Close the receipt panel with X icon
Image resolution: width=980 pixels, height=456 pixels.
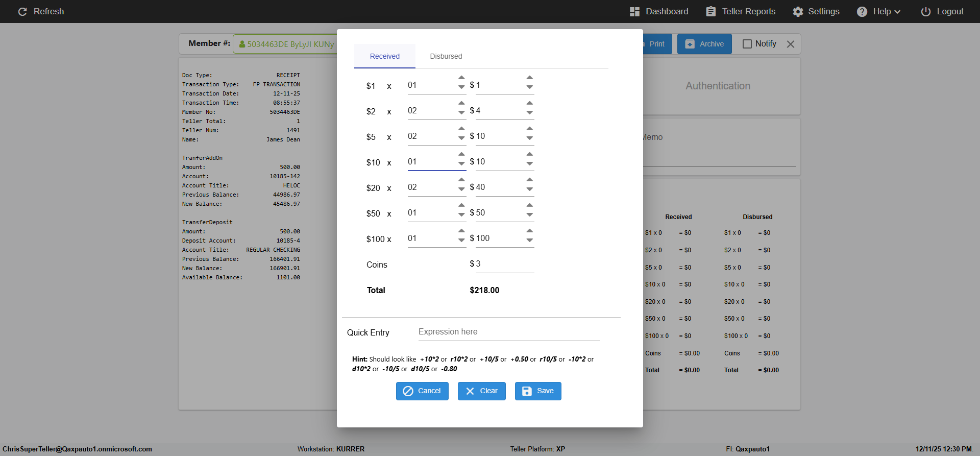791,44
